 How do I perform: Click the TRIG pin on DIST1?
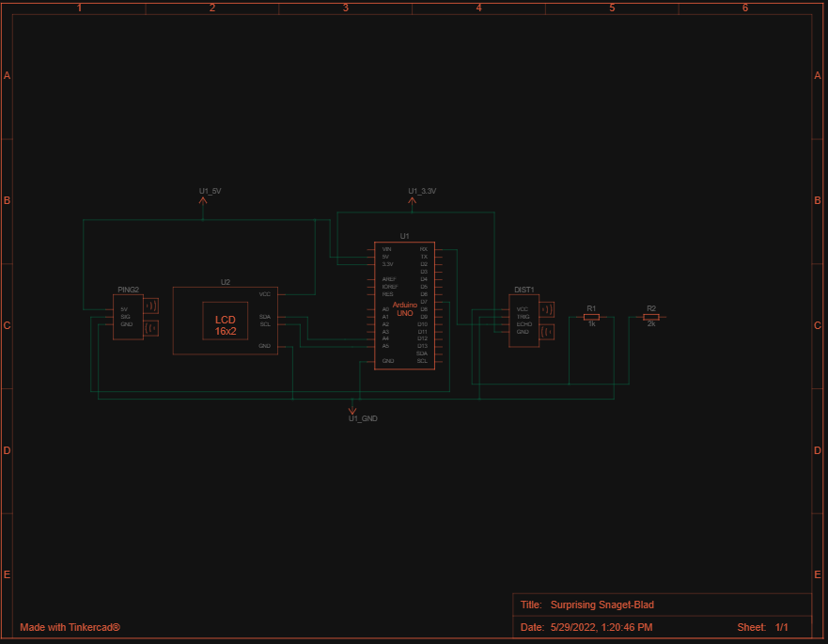tap(523, 317)
